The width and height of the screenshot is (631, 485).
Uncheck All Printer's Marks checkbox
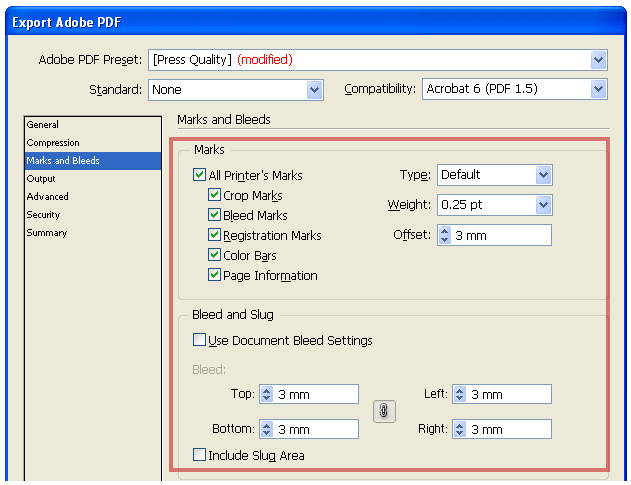coord(200,175)
